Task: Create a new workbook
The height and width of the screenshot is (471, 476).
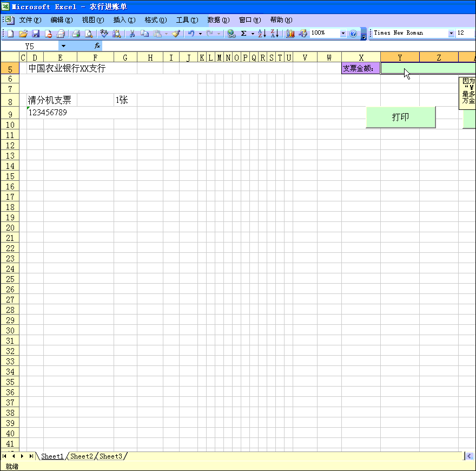Action: (x=10, y=33)
